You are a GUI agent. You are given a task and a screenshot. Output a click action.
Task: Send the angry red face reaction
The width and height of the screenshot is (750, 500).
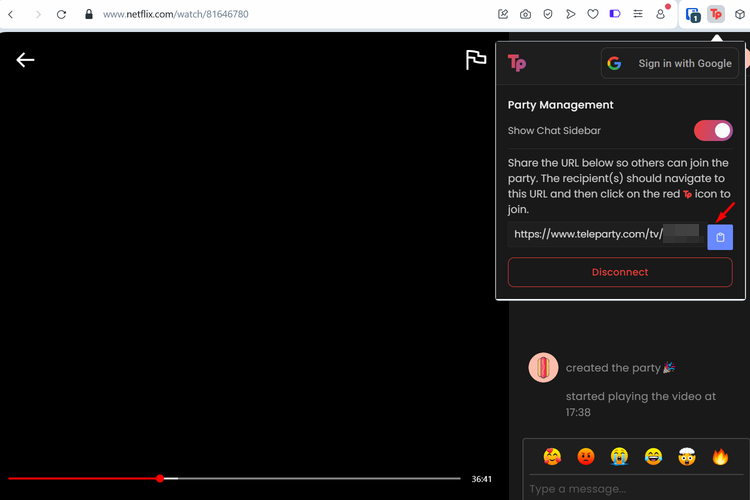tap(585, 456)
